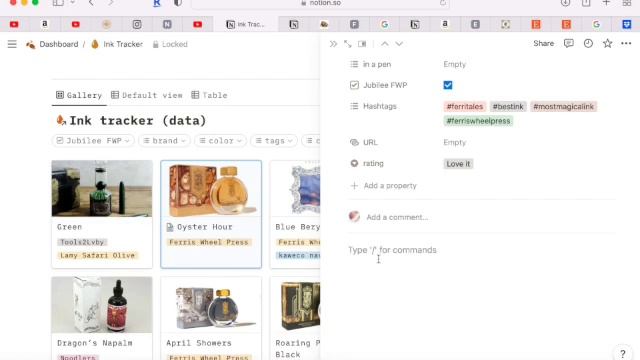Click the Ink tracker (data) title
The width and height of the screenshot is (640, 360).
coord(138,120)
